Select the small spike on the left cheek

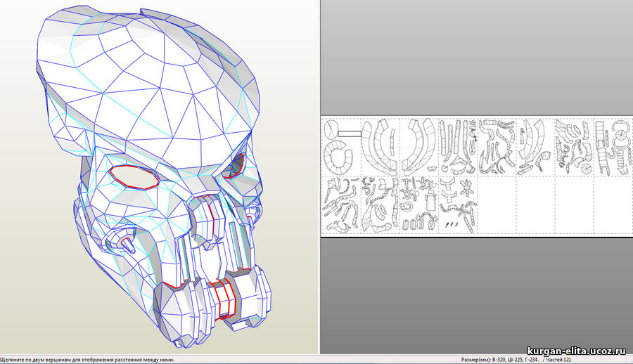tap(127, 241)
